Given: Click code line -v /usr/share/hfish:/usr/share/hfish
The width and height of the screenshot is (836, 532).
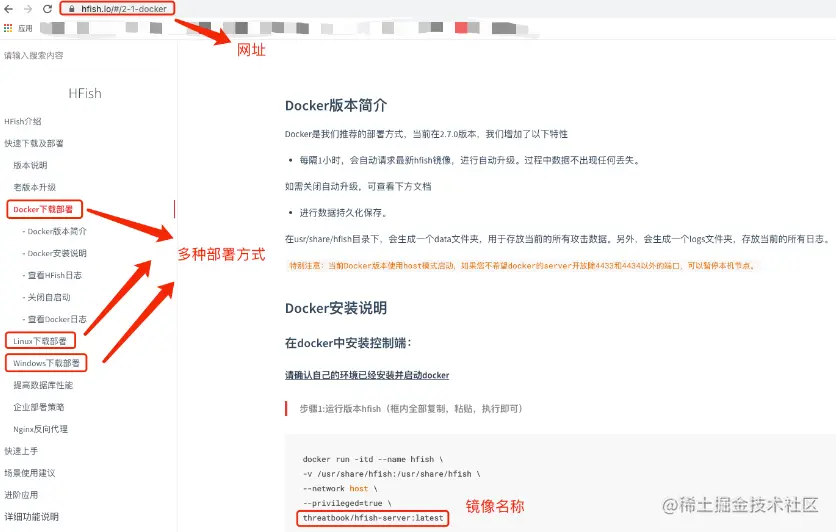Looking at the screenshot, I should (391, 473).
